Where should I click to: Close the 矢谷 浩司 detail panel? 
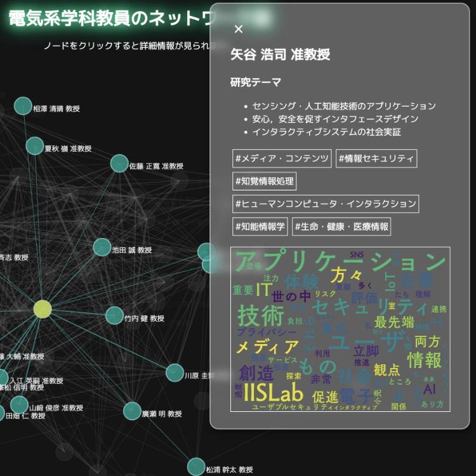(x=239, y=29)
